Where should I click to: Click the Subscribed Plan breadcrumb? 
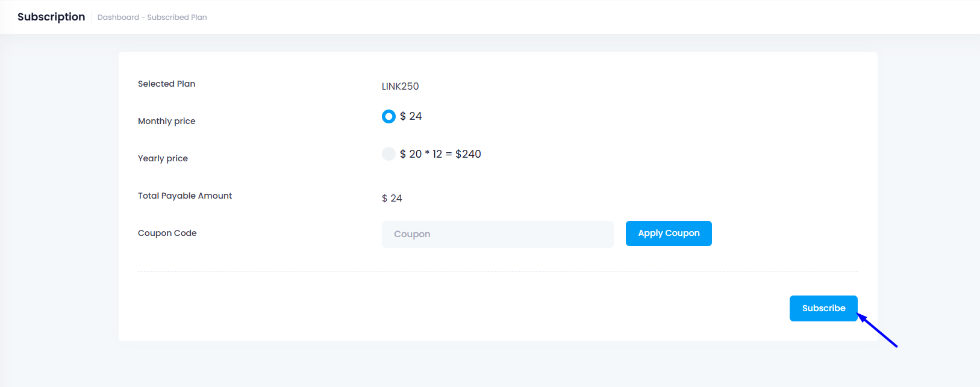[177, 17]
